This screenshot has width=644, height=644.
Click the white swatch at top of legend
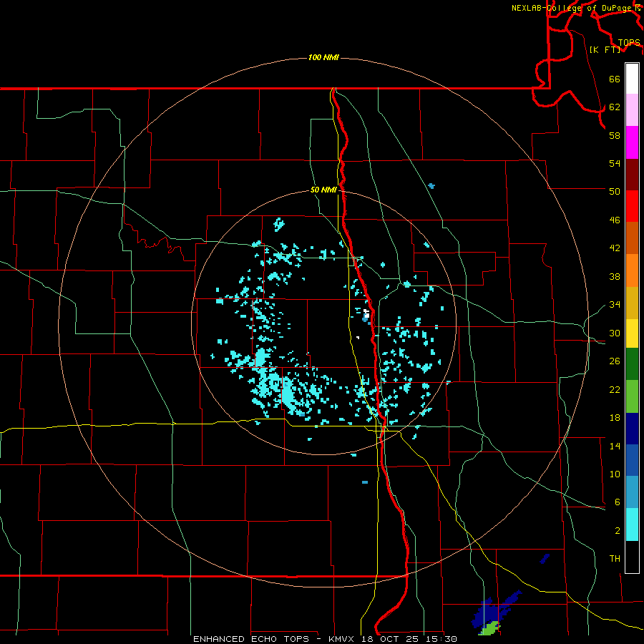click(632, 79)
